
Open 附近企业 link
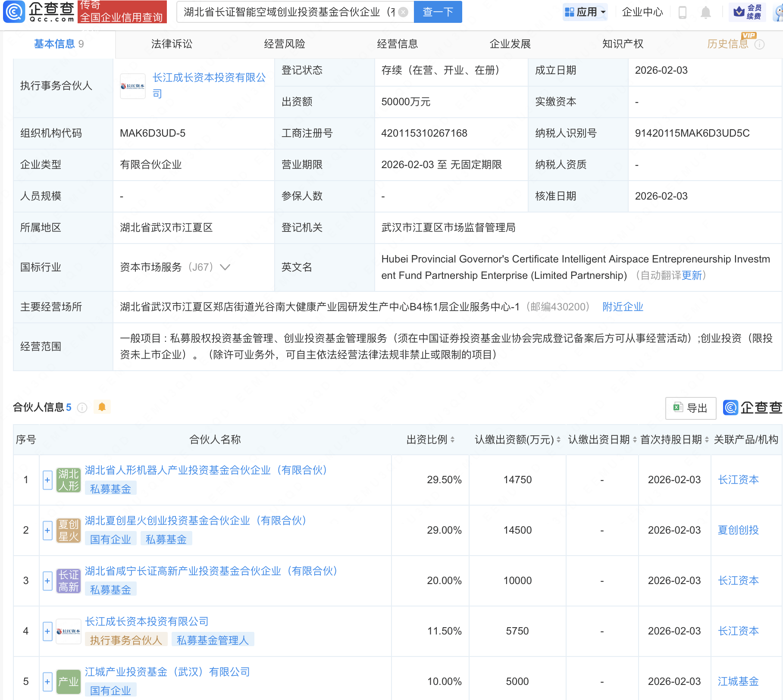(x=623, y=307)
